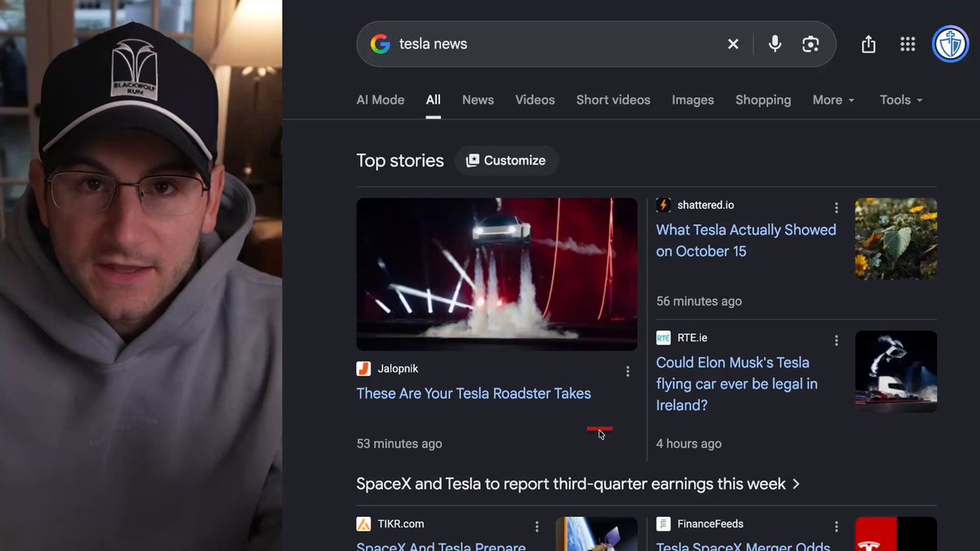
Task: Open options menu for the FinanceFeeds story
Action: click(836, 527)
